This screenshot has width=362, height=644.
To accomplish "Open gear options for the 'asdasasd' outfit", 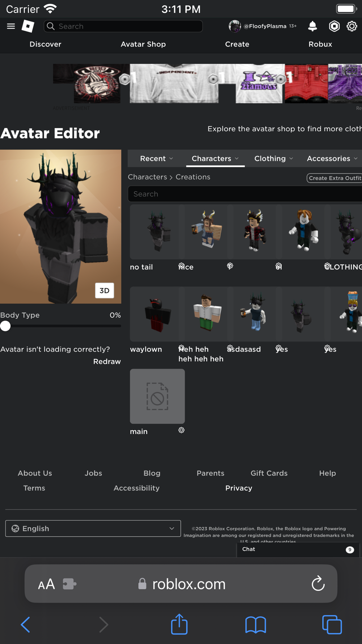I will 278,348.
